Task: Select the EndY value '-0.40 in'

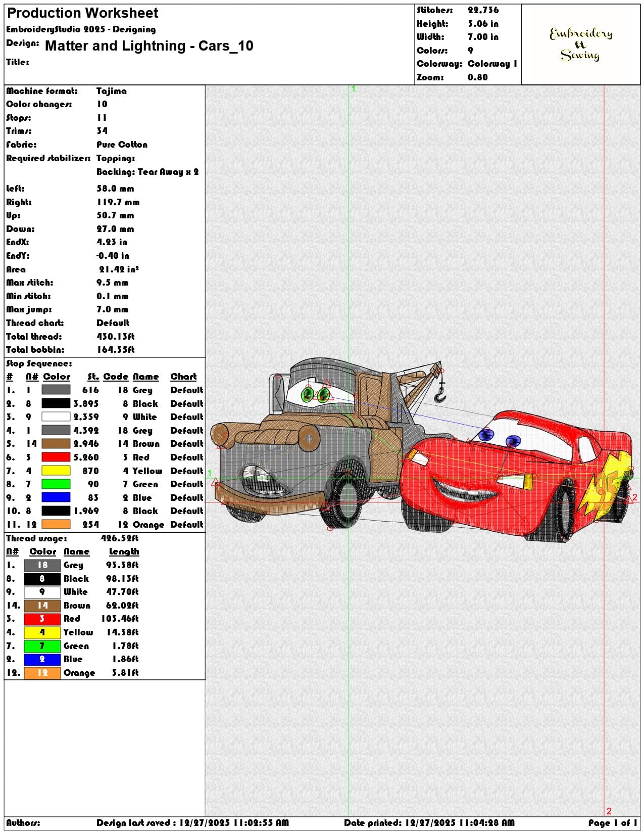Action: 113,256
